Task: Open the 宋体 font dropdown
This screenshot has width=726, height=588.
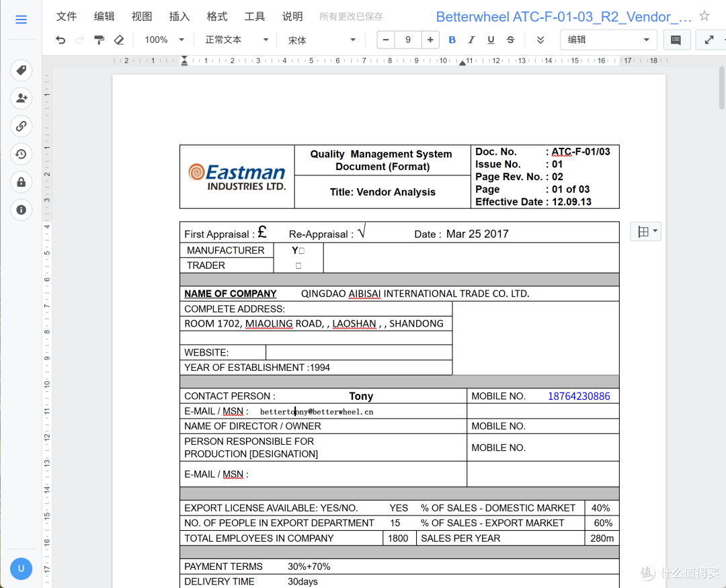Action: [x=322, y=40]
